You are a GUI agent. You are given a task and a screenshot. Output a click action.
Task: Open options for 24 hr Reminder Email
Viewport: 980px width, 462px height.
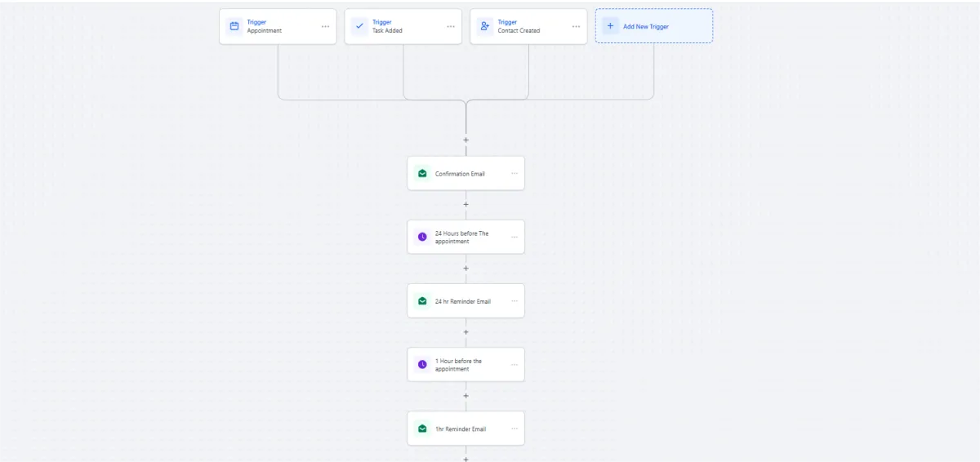pos(514,301)
